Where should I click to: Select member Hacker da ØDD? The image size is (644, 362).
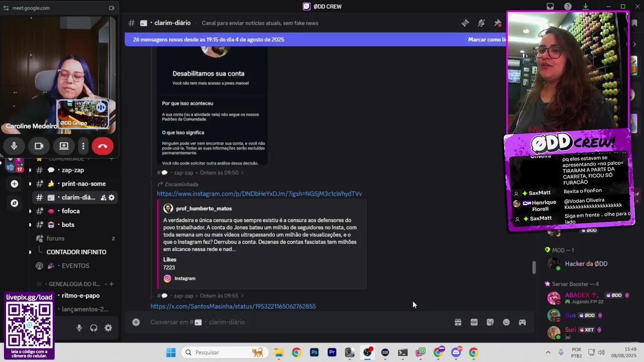[x=586, y=264]
